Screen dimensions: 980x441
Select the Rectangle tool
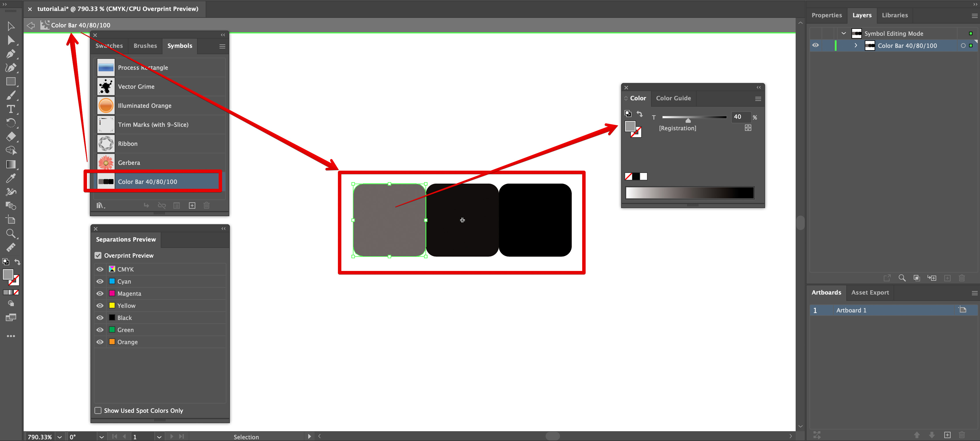coord(11,82)
